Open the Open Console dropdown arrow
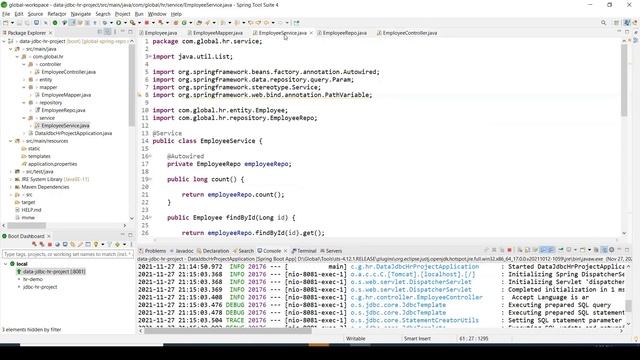This screenshot has width=640, height=360. point(590,250)
